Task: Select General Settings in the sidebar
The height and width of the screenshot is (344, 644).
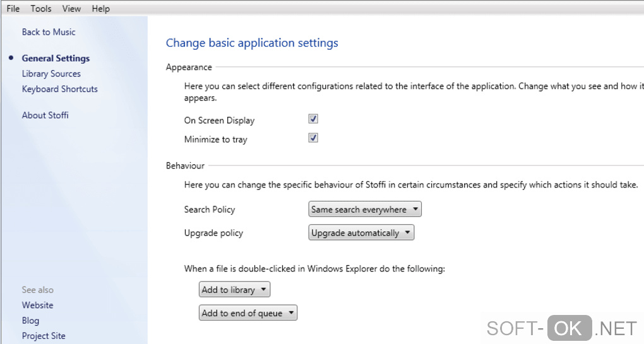Action: 56,58
